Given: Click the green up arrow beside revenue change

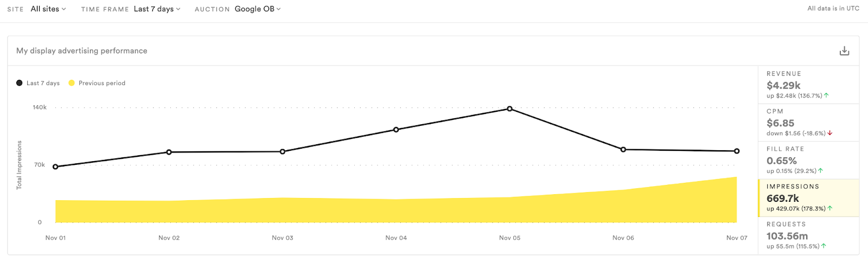Looking at the screenshot, I should click(x=826, y=95).
